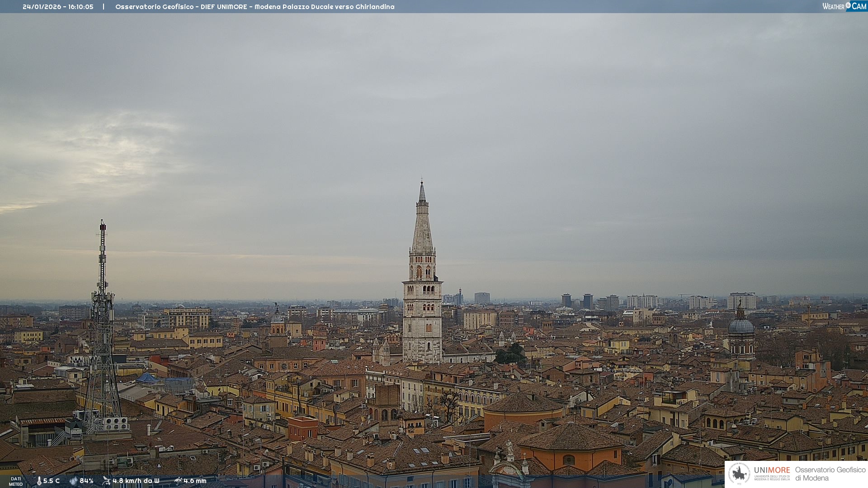The height and width of the screenshot is (488, 868).
Task: Click the gray church dome on right
Action: [741, 326]
